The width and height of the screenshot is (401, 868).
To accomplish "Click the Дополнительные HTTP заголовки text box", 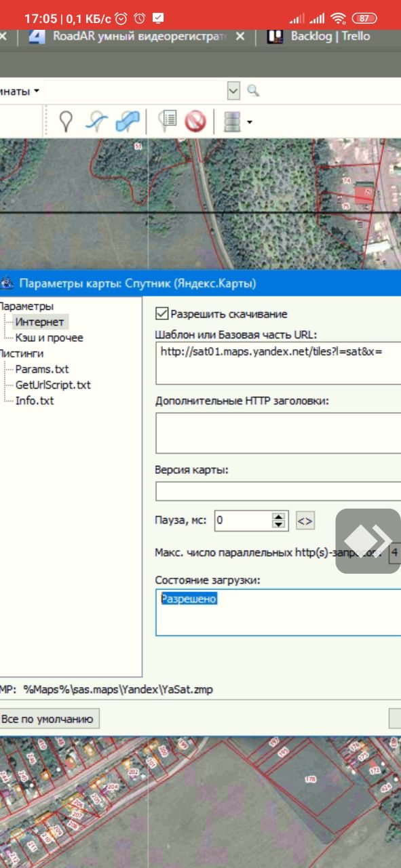I will pos(278,433).
